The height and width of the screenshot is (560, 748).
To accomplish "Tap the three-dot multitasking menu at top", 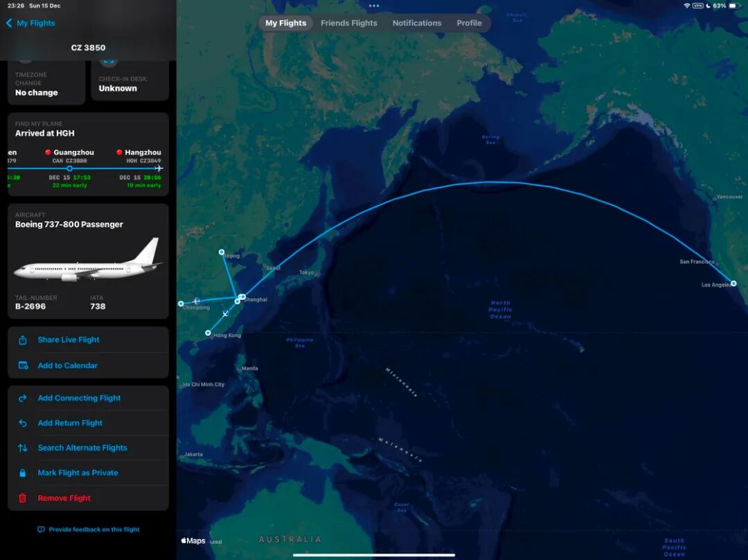I will point(374,6).
